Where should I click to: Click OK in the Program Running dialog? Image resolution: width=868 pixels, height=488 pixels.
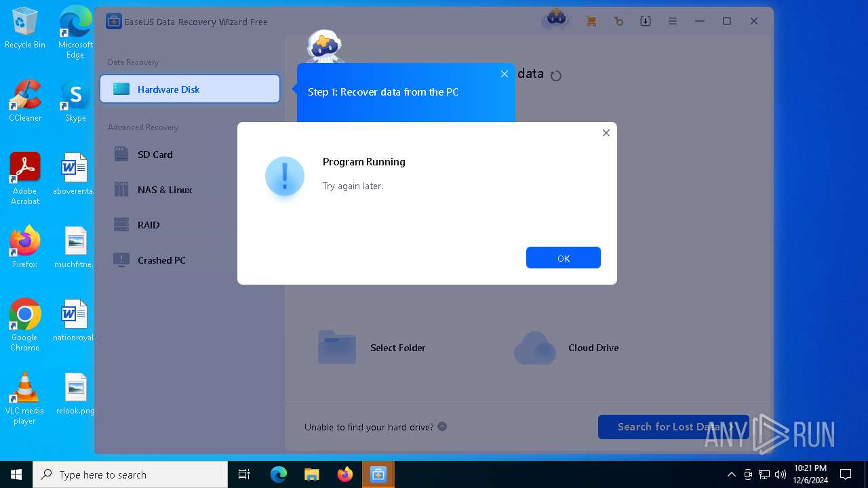tap(563, 258)
